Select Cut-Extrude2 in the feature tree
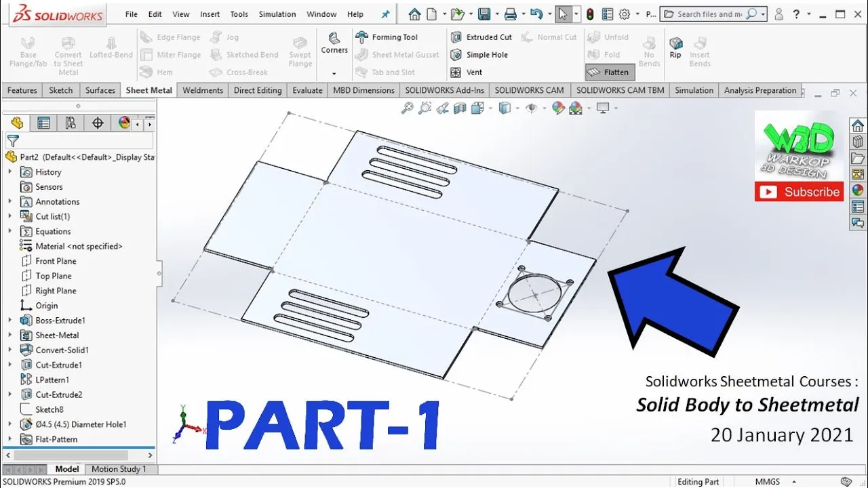The height and width of the screenshot is (488, 868). pos(59,395)
